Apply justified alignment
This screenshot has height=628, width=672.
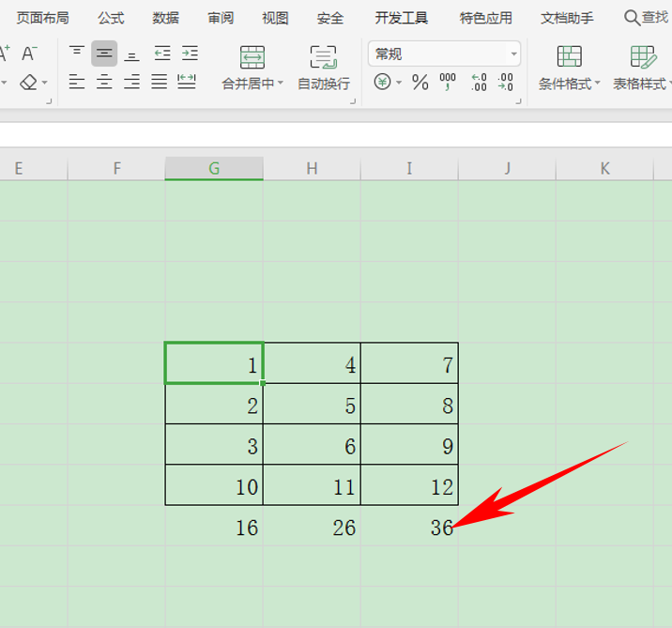coord(159,82)
